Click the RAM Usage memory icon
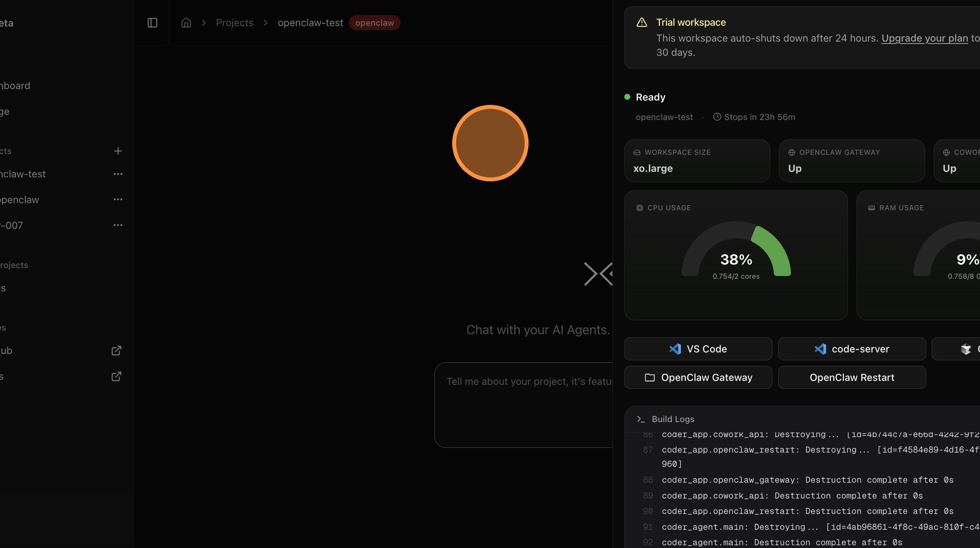Screen dimensions: 980x548 click(871, 208)
